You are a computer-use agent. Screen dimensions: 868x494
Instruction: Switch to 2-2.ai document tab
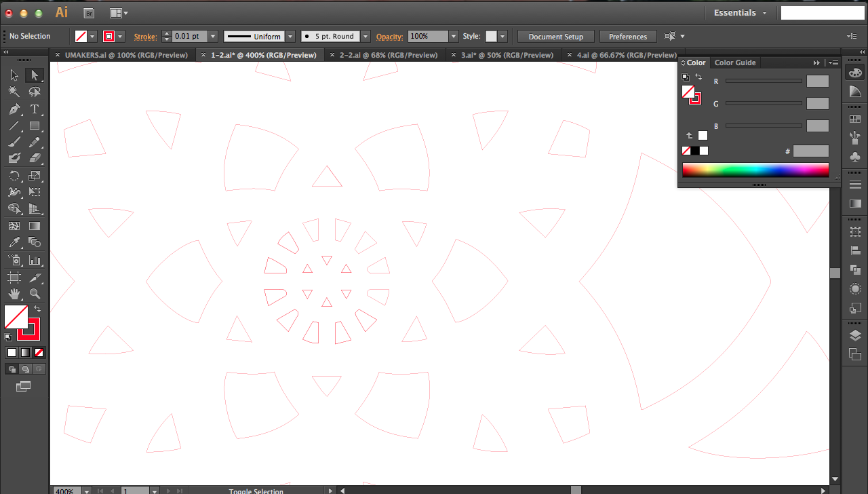(389, 55)
